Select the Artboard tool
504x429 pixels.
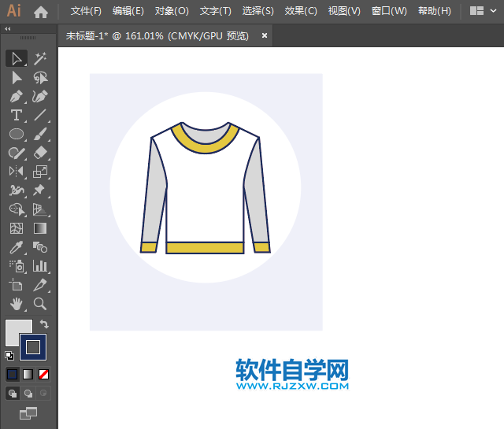point(17,285)
